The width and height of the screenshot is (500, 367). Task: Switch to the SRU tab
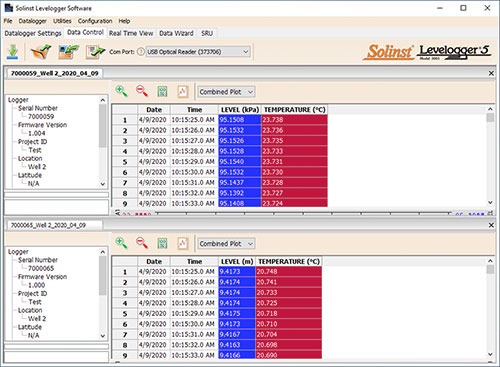click(207, 33)
